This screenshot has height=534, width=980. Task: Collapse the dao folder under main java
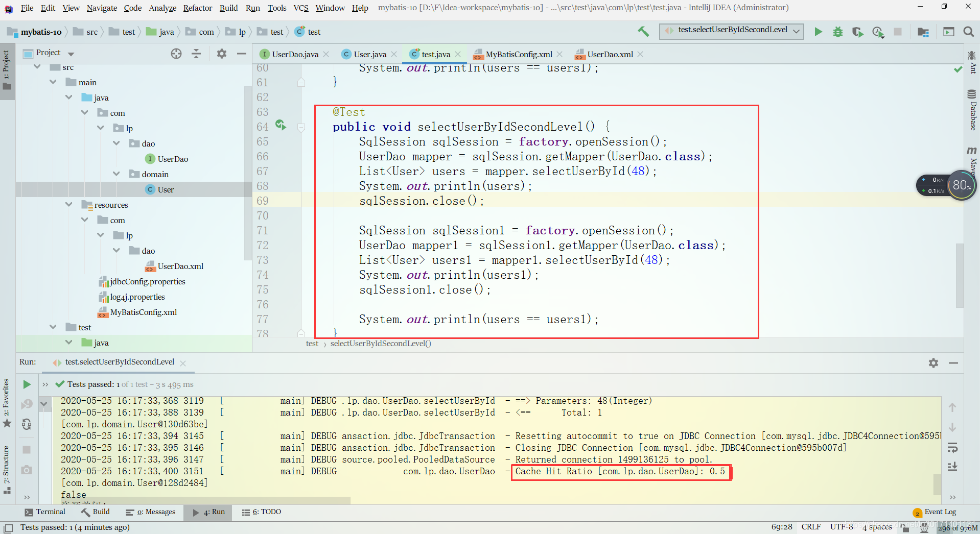(116, 143)
